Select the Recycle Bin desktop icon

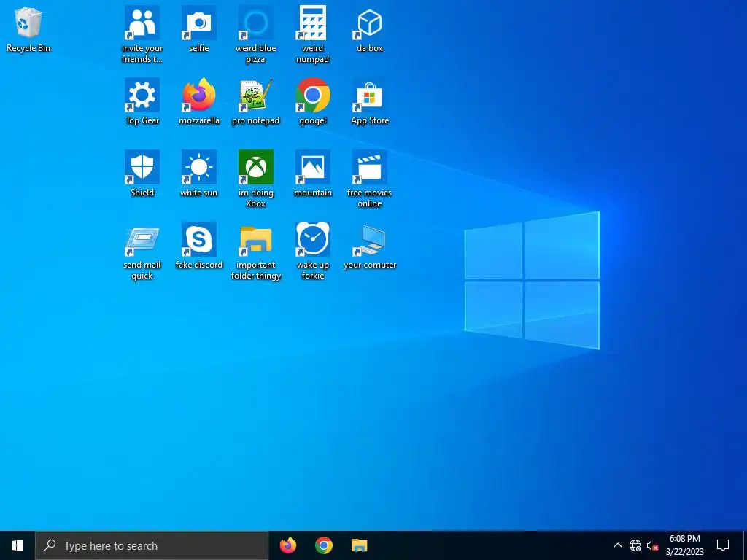point(28,29)
